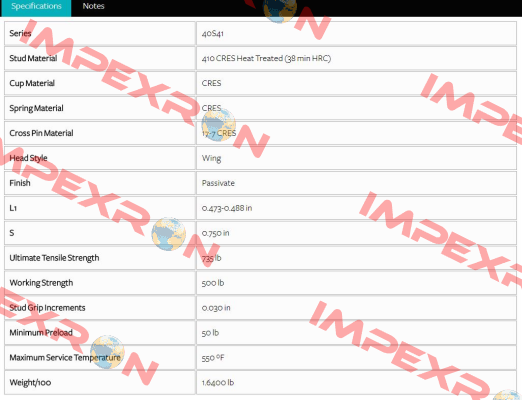Screen dimensions: 522x400
Task: Select the Cross Pin Material row
Action: coord(260,133)
